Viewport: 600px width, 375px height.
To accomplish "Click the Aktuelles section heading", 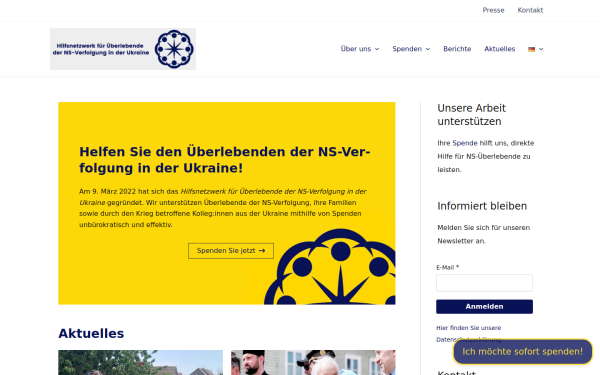I will tap(91, 334).
